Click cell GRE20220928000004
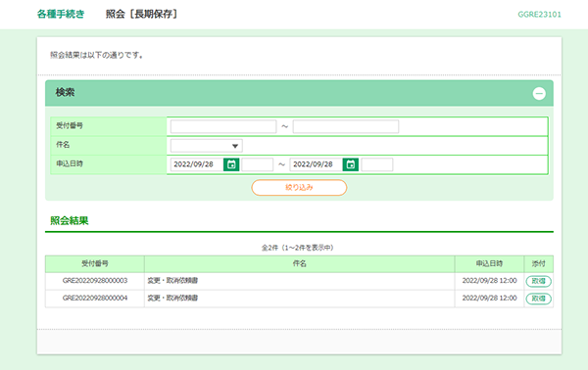 point(95,299)
